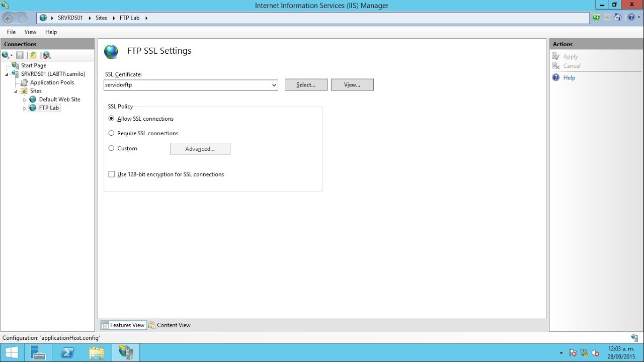Click SRVRDS01 in the breadcrumb path
644x362 pixels.
(70, 18)
